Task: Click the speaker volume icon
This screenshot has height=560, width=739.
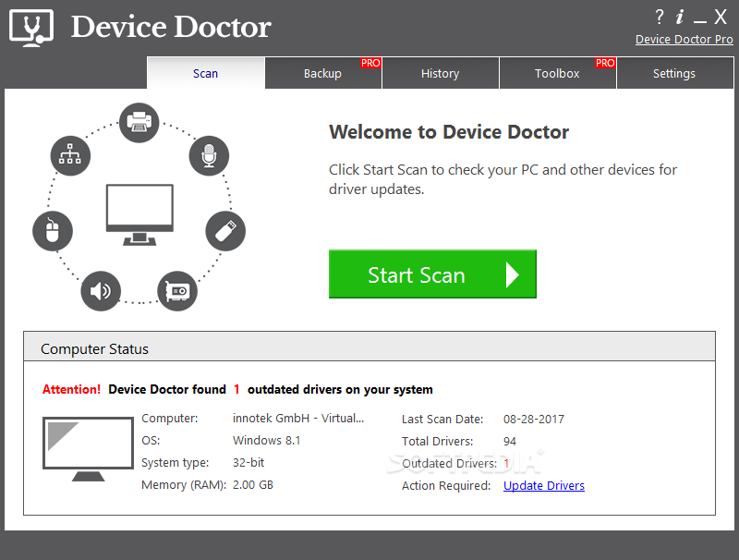Action: pos(101,291)
